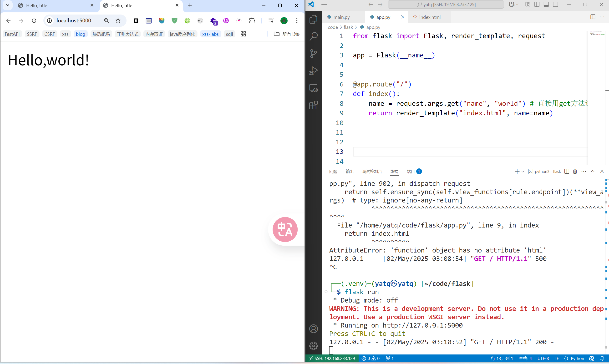Open the 问题 panel tab

pos(333,172)
